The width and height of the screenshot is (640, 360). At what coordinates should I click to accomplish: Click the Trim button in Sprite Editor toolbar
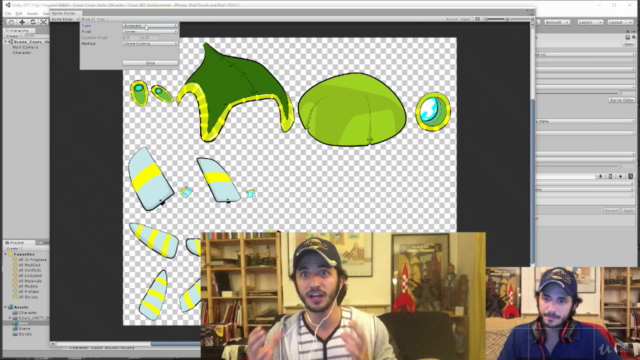[101, 19]
